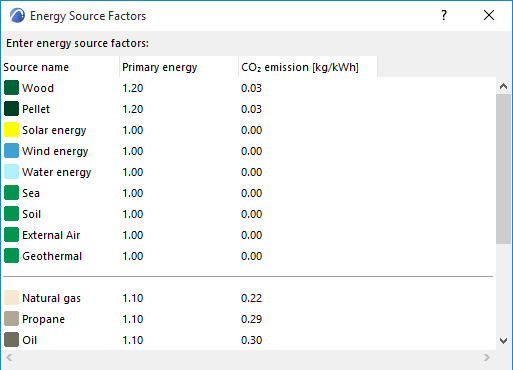Edit Oil CO₂ emission 0.30

pos(252,340)
